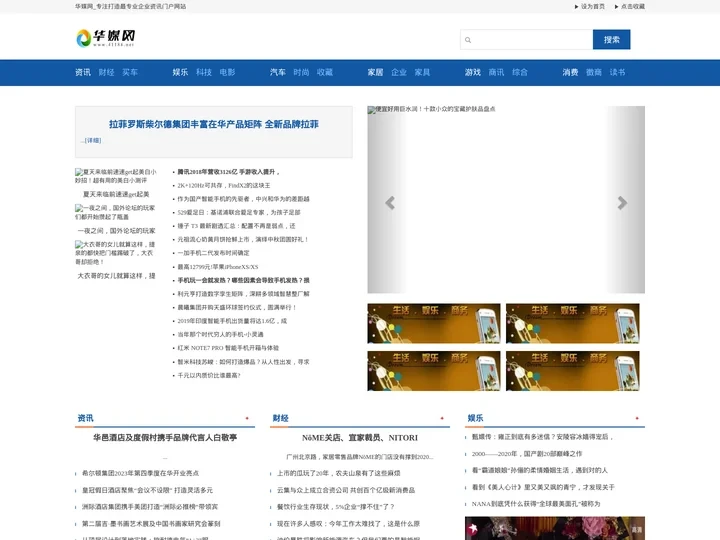Open 电影 in navigation bar
The image size is (720, 540).
pyautogui.click(x=227, y=72)
